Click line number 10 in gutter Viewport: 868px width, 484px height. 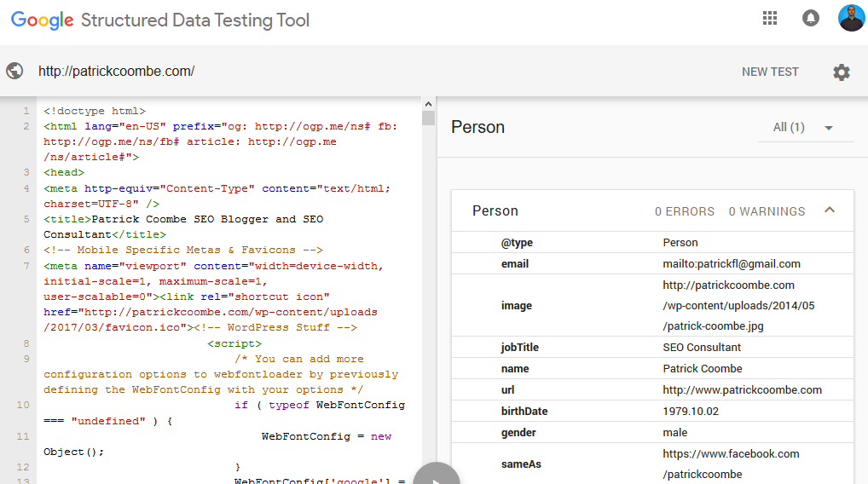[x=23, y=405]
